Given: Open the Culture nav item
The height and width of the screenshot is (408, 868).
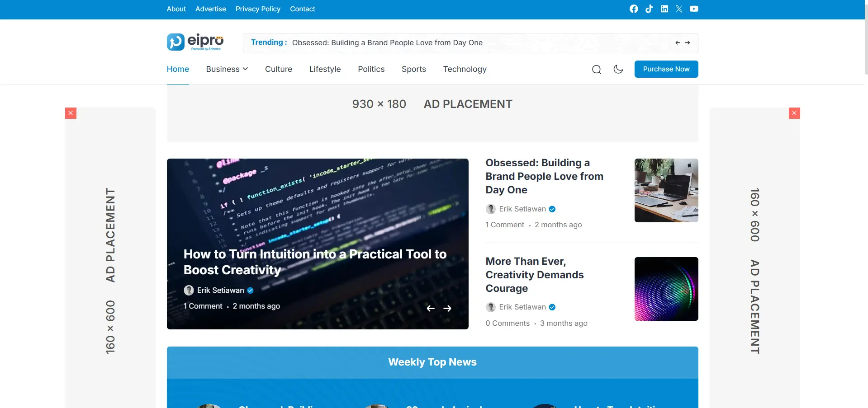Looking at the screenshot, I should pos(279,69).
